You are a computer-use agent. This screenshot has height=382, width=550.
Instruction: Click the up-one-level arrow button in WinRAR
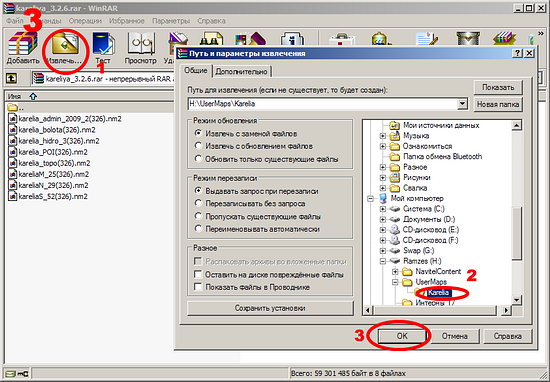coord(12,79)
